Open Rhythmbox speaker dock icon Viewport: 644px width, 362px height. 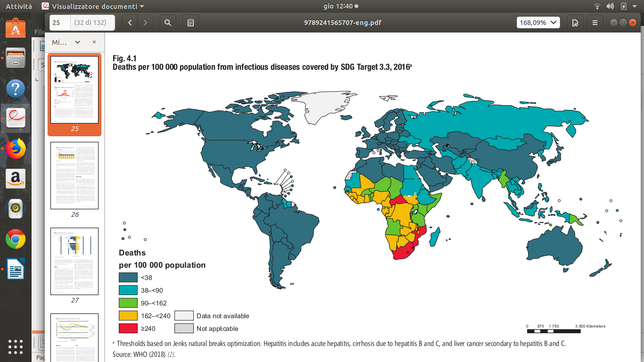click(16, 209)
